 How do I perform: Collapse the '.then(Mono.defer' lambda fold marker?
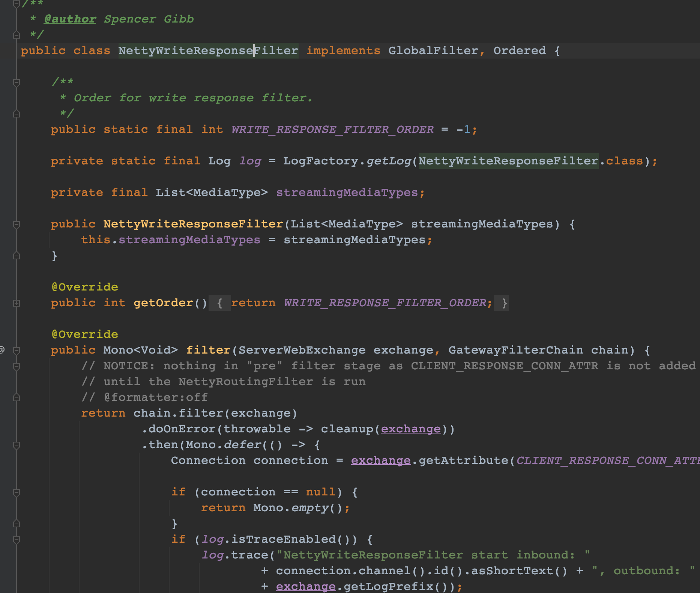pyautogui.click(x=17, y=445)
